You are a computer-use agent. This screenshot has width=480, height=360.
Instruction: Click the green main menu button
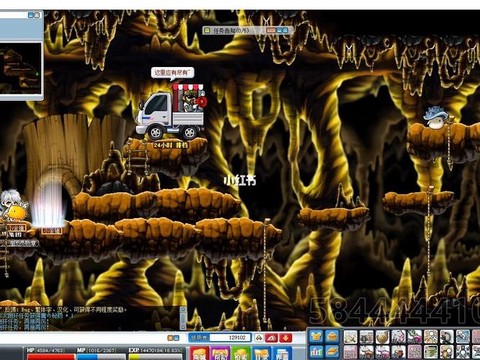pyautogui.click(x=240, y=353)
